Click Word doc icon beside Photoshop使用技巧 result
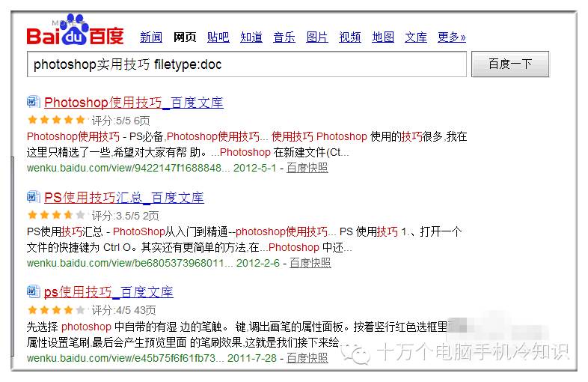This screenshot has height=382, width=588. pyautogui.click(x=34, y=101)
